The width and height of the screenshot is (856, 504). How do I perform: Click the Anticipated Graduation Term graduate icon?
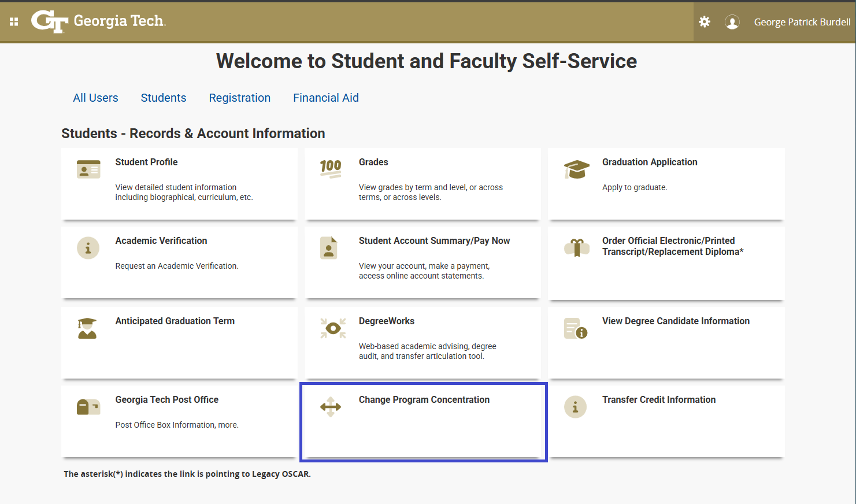(87, 328)
